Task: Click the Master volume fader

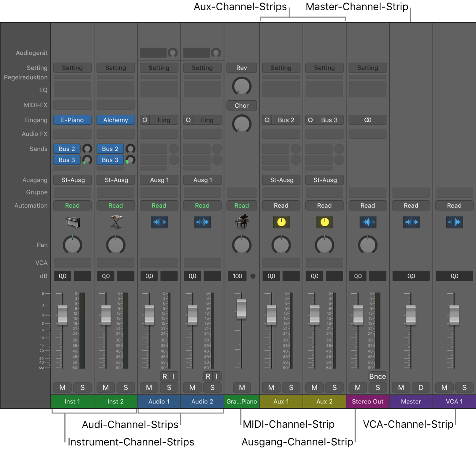Action: (x=411, y=315)
